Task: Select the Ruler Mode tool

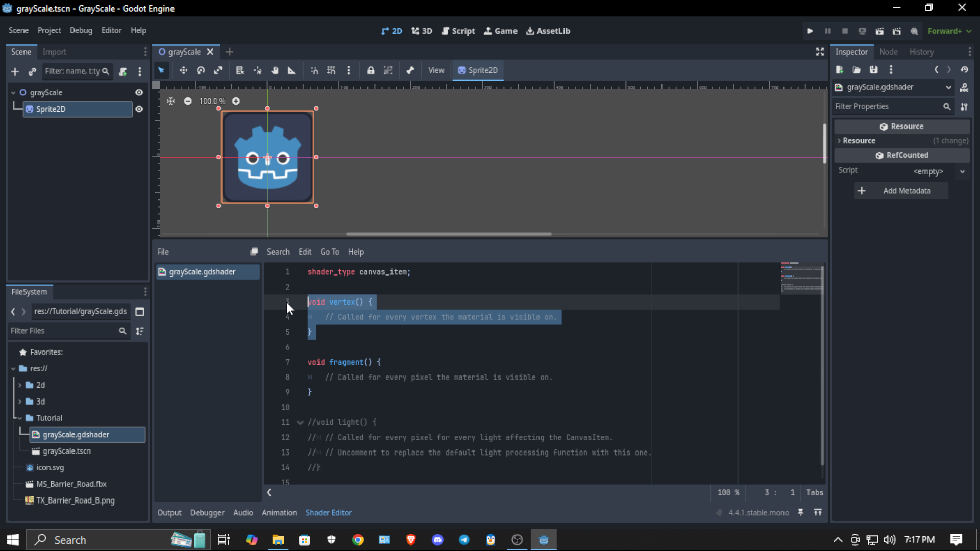Action: coord(291,70)
